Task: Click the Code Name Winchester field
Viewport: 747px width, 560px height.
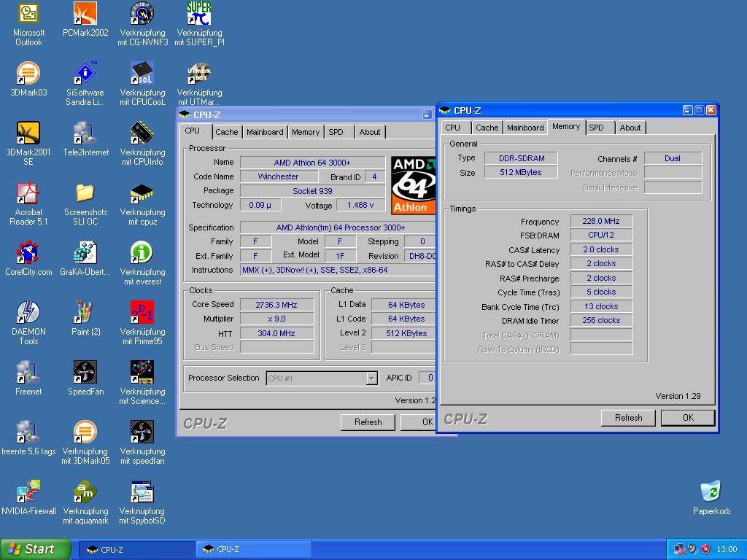Action: click(x=279, y=176)
